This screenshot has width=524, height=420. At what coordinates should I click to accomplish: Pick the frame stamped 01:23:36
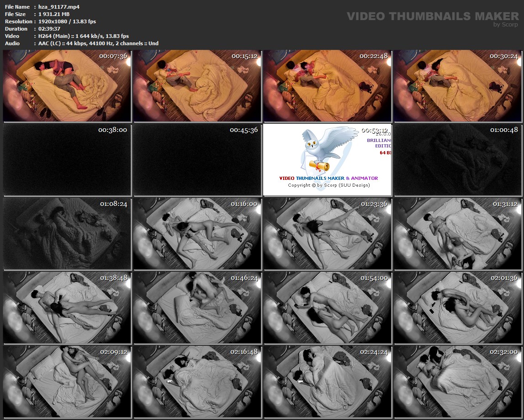328,234
